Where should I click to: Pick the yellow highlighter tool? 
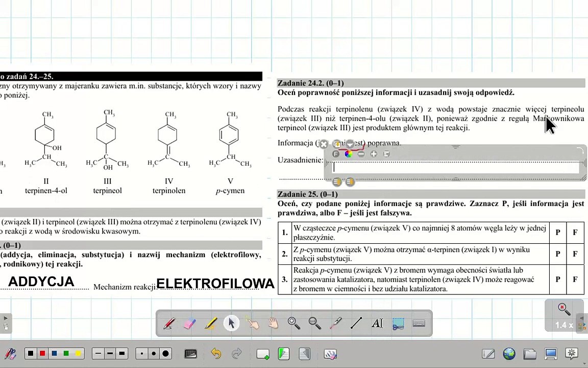210,324
